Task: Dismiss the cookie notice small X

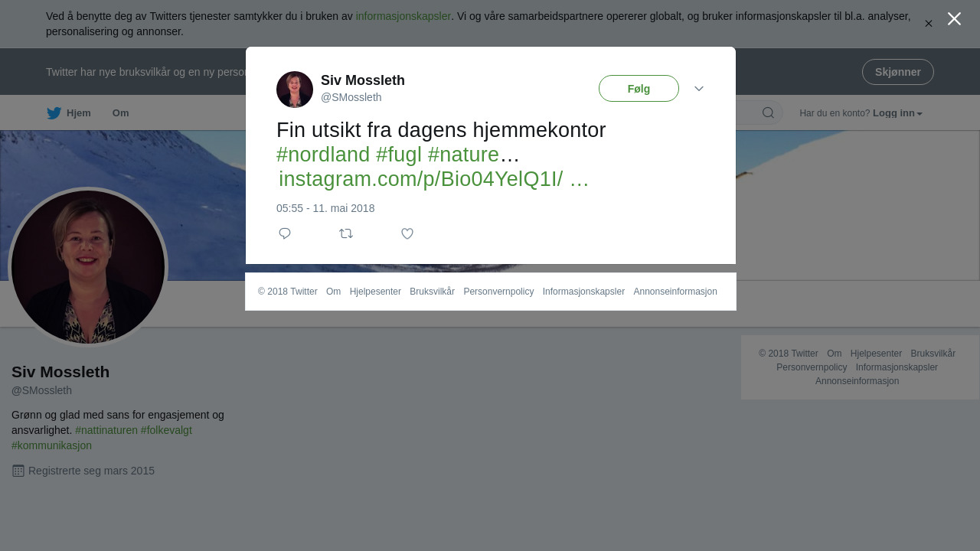Action: (929, 24)
